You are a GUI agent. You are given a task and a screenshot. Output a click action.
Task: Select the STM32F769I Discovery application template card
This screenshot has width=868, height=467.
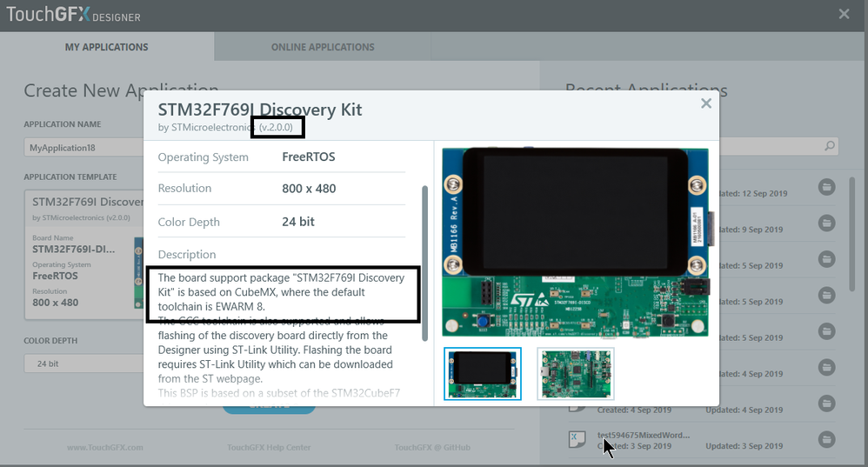83,255
